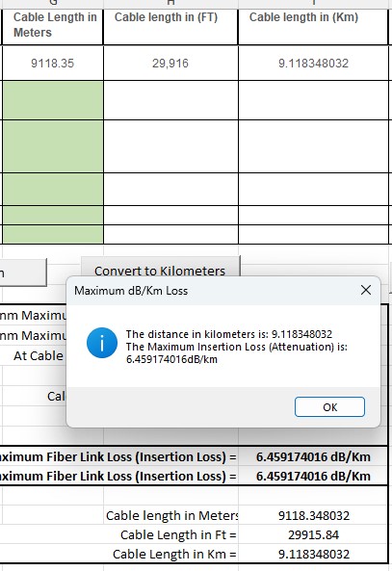Click OK in the Maximum dB/Km Loss dialog

[x=329, y=406]
